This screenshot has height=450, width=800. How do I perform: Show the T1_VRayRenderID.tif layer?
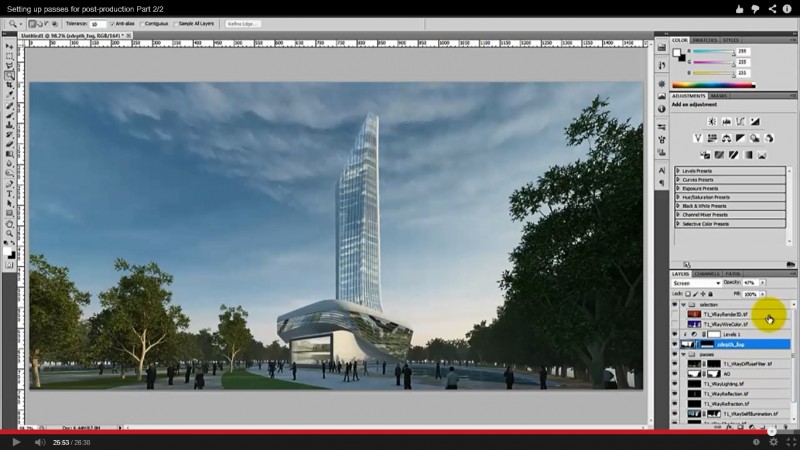[x=674, y=314]
